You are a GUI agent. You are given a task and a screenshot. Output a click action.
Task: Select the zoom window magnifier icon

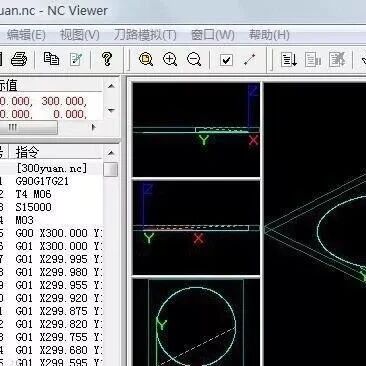pos(146,60)
